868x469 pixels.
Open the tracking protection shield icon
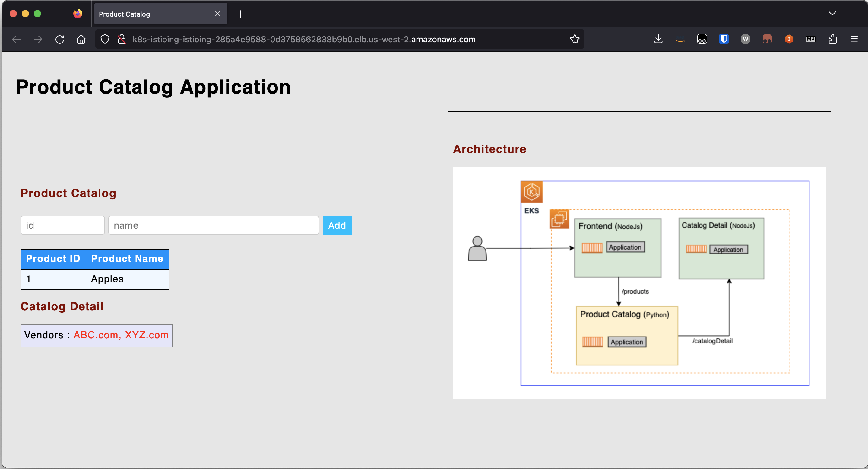[105, 39]
